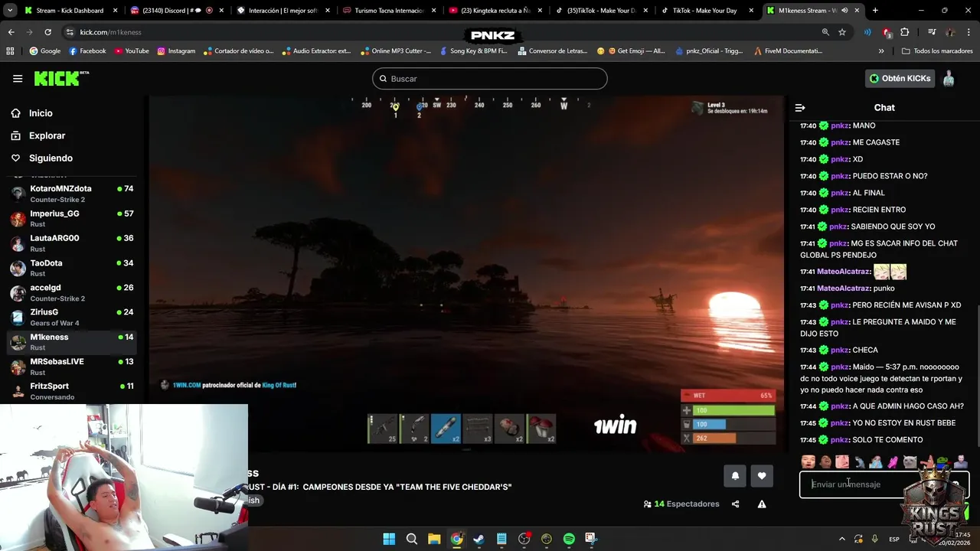Open Chrome three-dot menu
The height and width of the screenshot is (551, 980).
(969, 32)
